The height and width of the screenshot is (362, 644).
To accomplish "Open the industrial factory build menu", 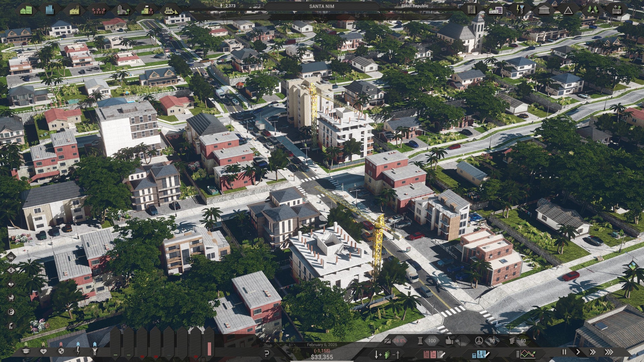I will pos(74,10).
